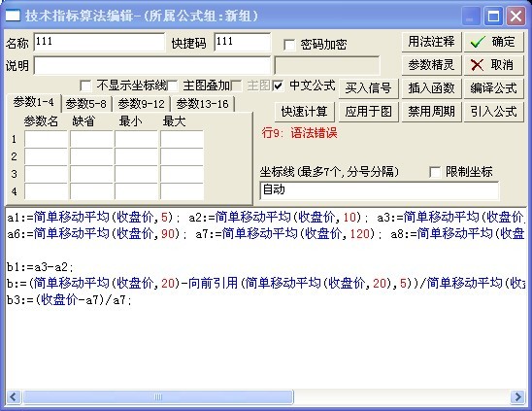The image size is (532, 411).
Task: Click the 引入公式 button
Action: pos(493,112)
